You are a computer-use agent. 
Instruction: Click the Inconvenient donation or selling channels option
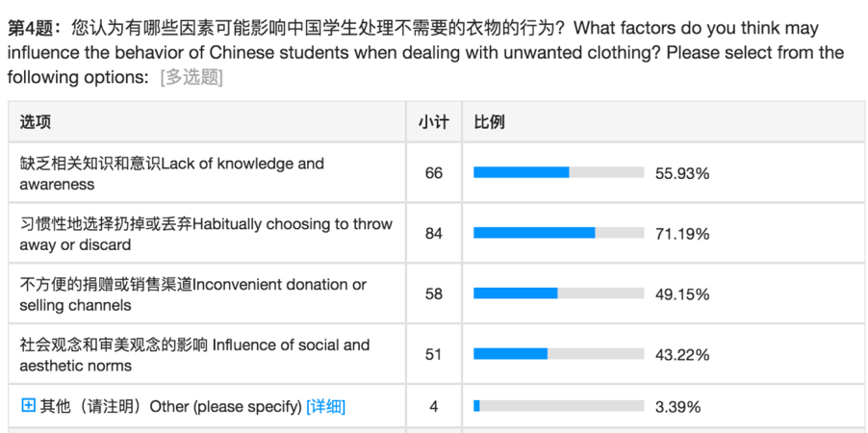(192, 294)
